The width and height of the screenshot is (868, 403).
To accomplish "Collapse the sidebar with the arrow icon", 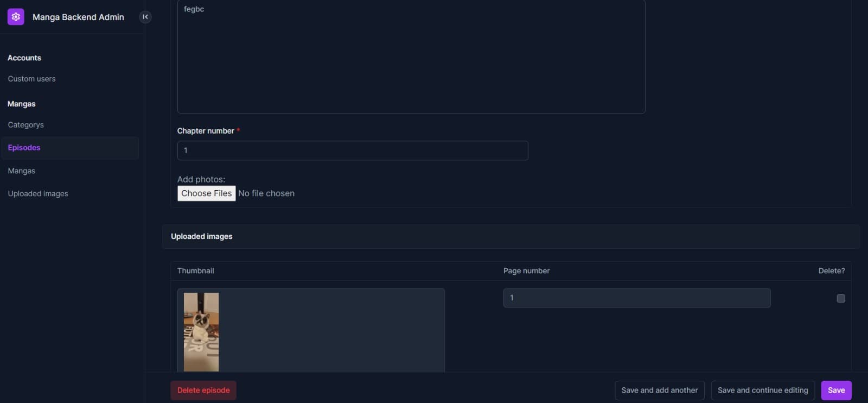I will click(145, 17).
